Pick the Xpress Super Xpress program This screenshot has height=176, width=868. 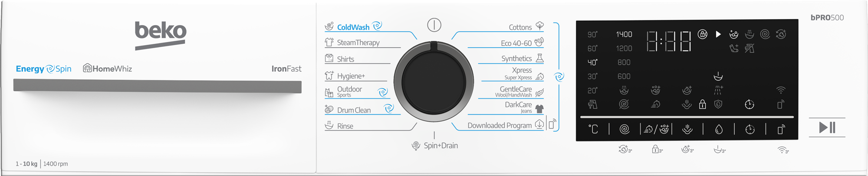(524, 73)
